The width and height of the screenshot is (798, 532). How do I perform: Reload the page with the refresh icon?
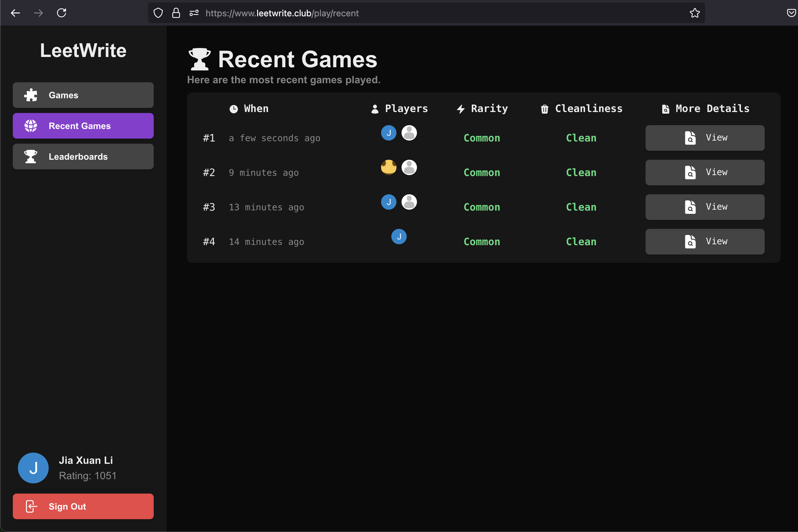pyautogui.click(x=61, y=13)
